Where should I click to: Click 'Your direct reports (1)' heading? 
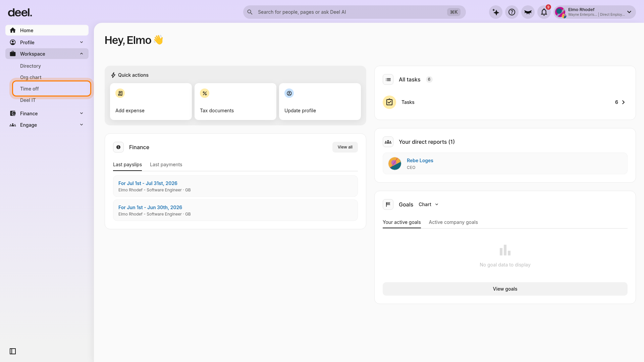(427, 142)
